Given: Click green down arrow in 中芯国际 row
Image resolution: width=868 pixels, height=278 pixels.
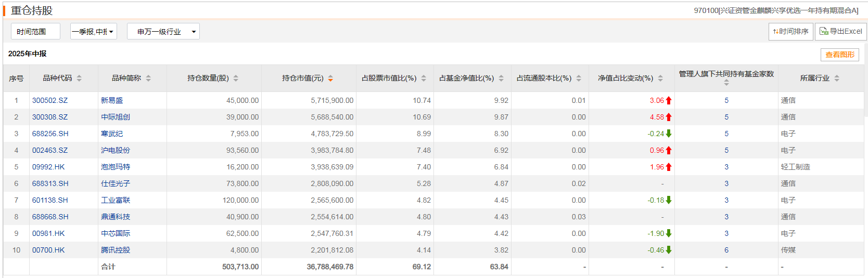Looking at the screenshot, I should [x=669, y=233].
